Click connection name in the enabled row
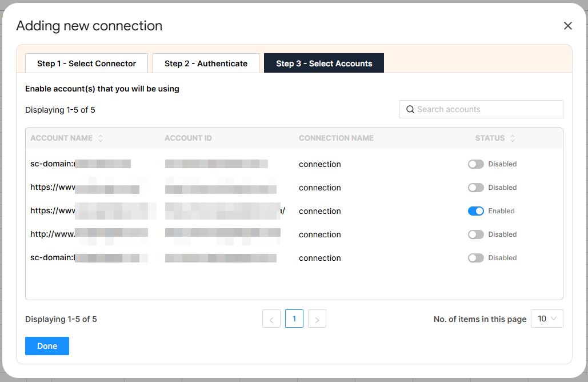The width and height of the screenshot is (588, 382). click(320, 211)
